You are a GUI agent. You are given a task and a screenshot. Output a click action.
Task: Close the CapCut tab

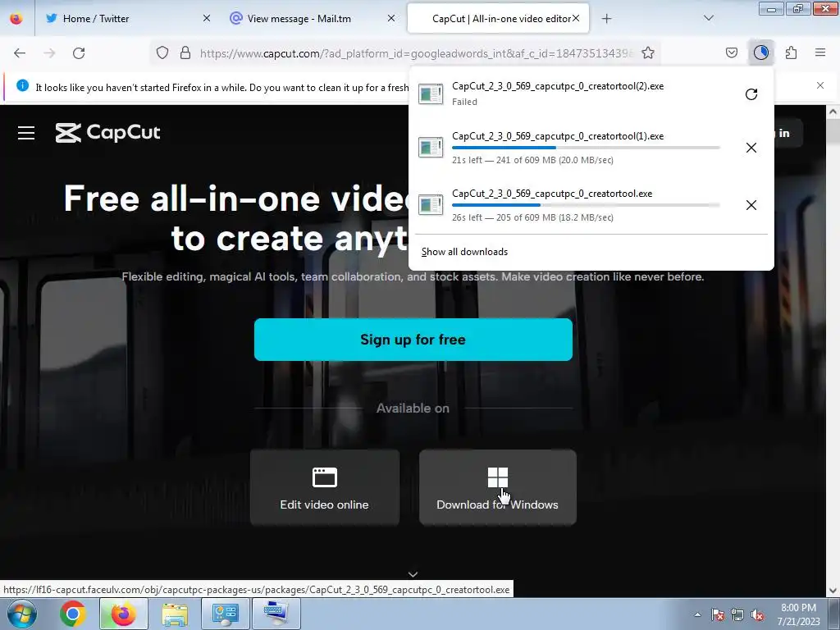click(576, 18)
